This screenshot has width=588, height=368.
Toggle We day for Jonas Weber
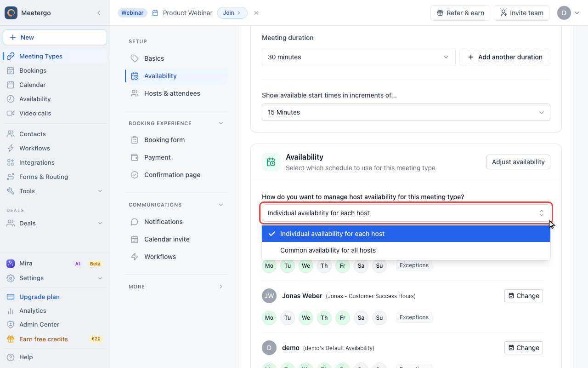click(x=306, y=318)
